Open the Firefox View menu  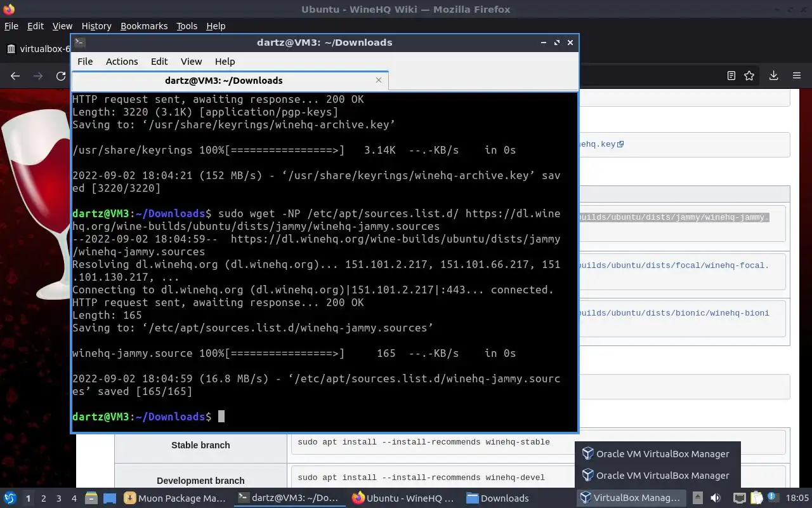click(x=62, y=26)
